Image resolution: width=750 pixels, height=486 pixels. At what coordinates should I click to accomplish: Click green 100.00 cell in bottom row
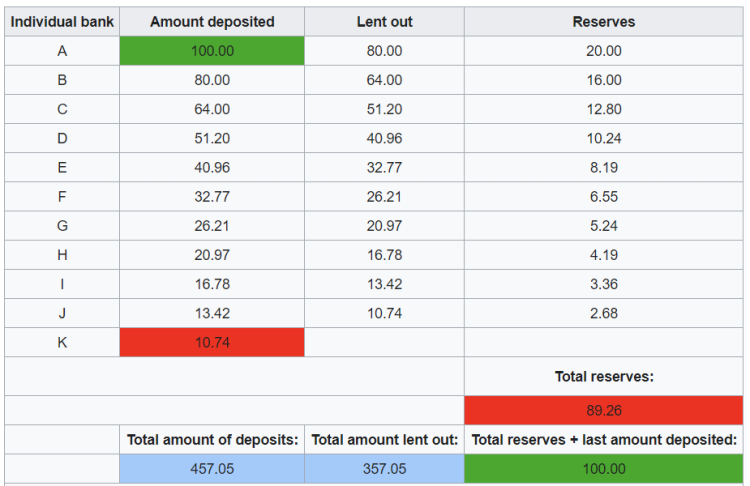[x=603, y=469]
